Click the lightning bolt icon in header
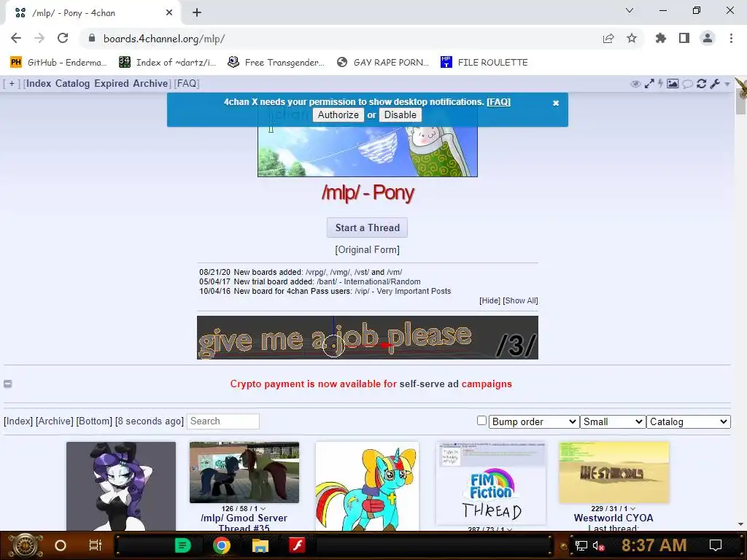 click(x=661, y=84)
